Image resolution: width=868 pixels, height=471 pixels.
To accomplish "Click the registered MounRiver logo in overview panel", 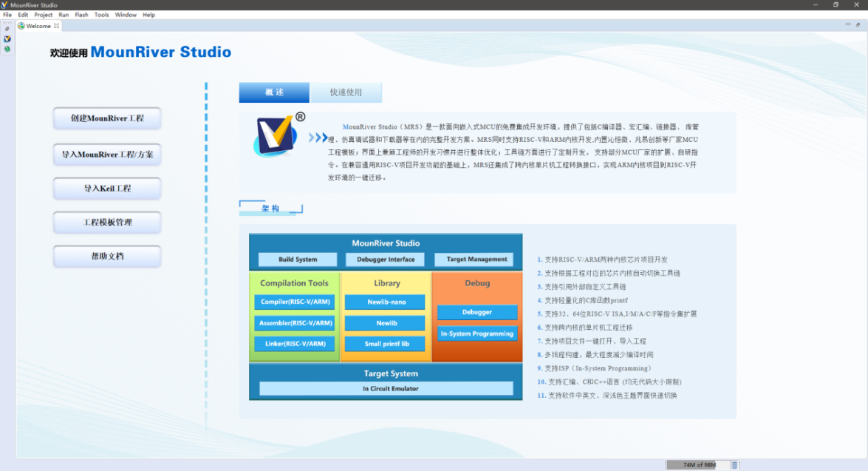I will point(274,135).
